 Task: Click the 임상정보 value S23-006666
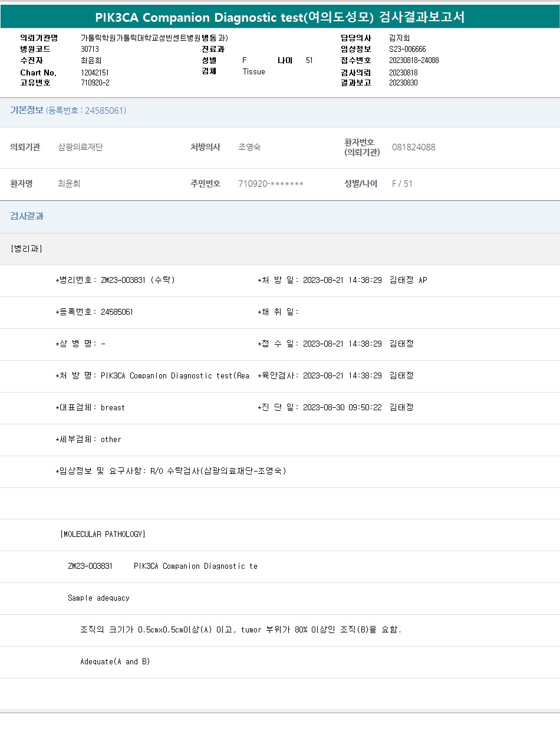pos(407,50)
